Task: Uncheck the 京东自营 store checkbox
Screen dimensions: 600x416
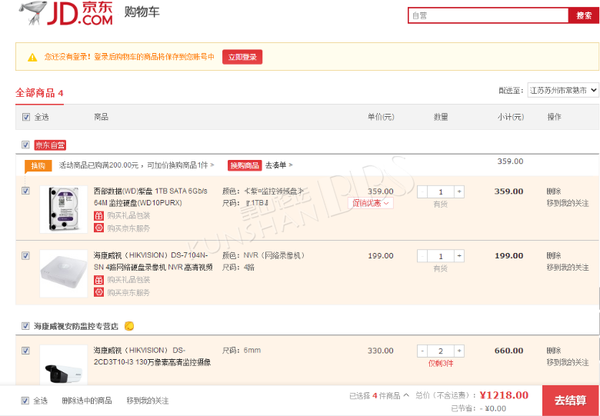Action: coord(26,144)
